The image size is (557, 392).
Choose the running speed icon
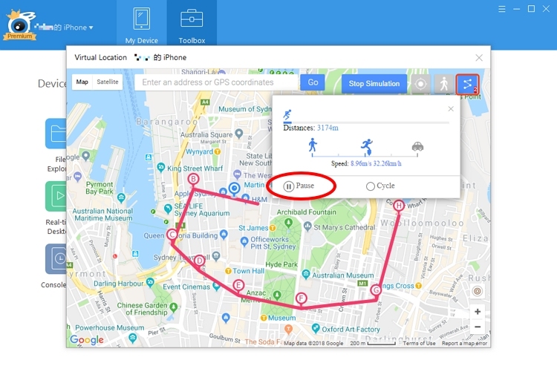coord(366,146)
